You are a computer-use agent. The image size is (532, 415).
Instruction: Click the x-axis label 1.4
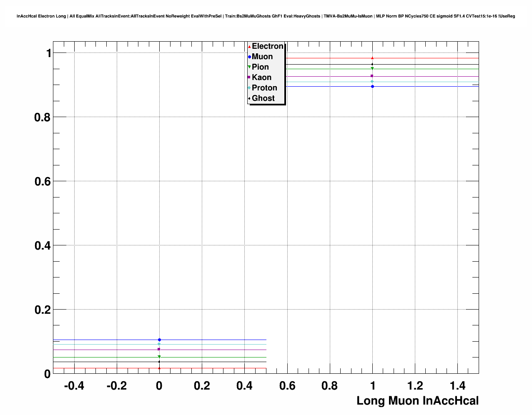point(458,386)
